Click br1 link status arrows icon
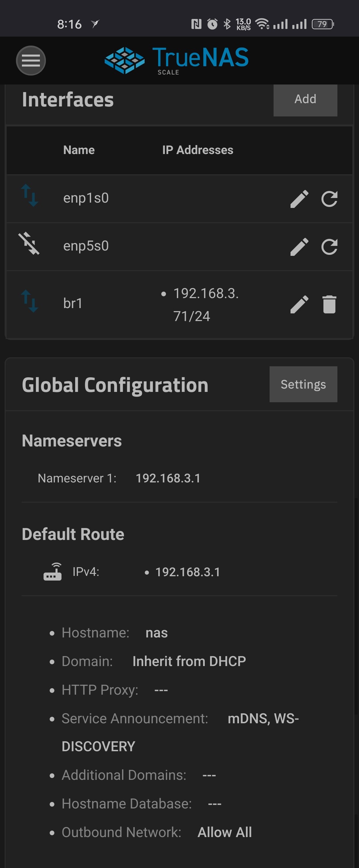The width and height of the screenshot is (359, 868). [x=29, y=301]
